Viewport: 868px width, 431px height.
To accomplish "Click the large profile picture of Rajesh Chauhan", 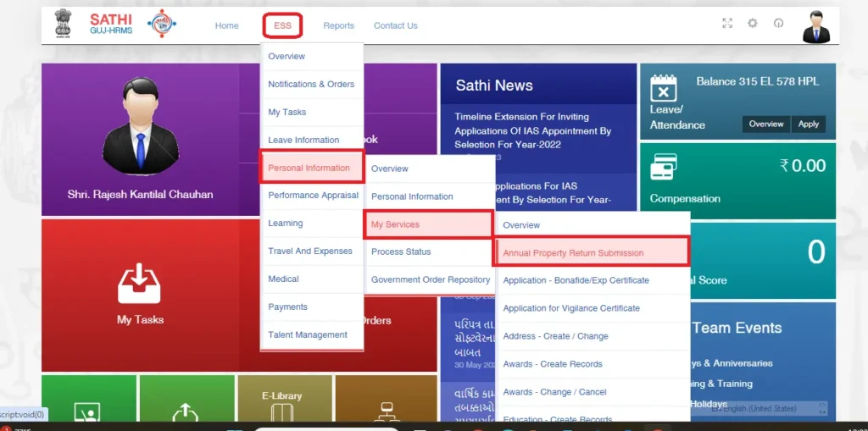I will click(141, 126).
